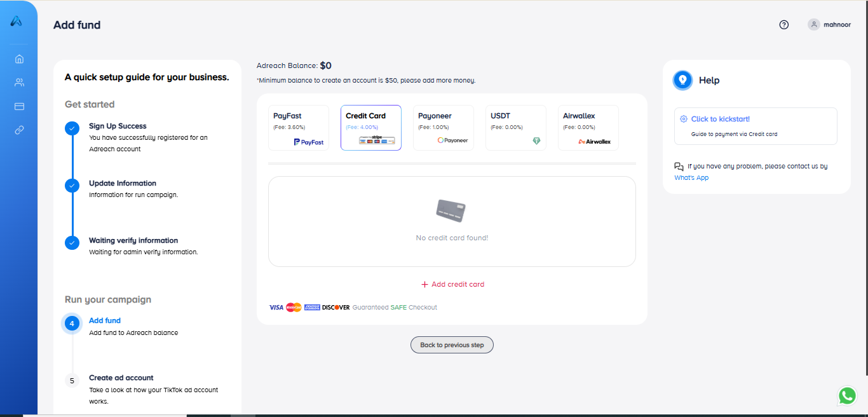Open the users icon in sidebar
This screenshot has width=868, height=417.
(19, 83)
